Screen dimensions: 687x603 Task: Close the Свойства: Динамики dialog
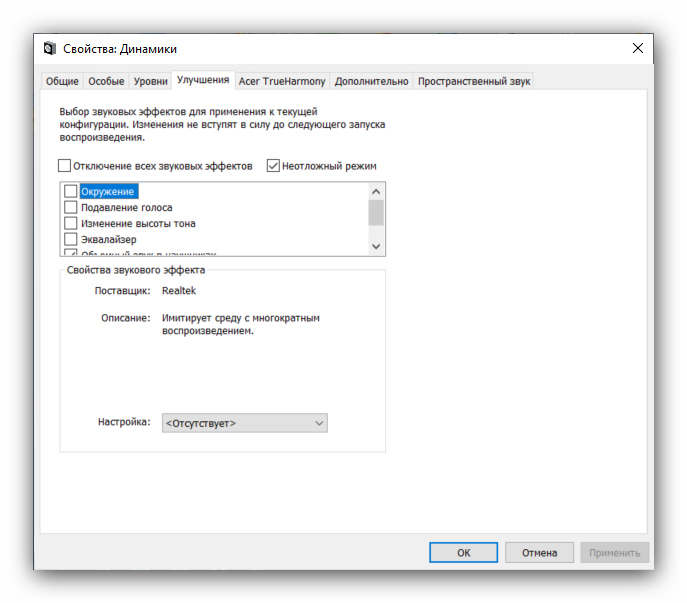pos(637,48)
